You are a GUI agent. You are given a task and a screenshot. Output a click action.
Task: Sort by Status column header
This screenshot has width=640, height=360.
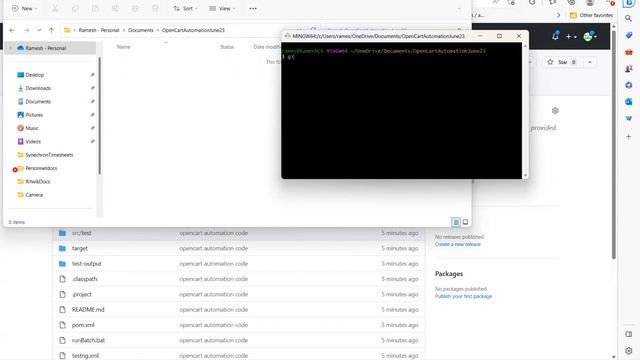(x=227, y=47)
